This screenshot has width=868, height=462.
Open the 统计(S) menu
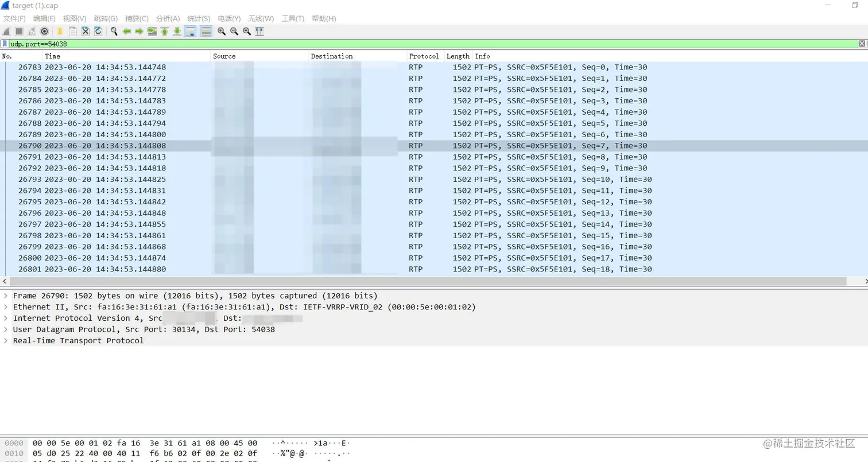point(199,19)
